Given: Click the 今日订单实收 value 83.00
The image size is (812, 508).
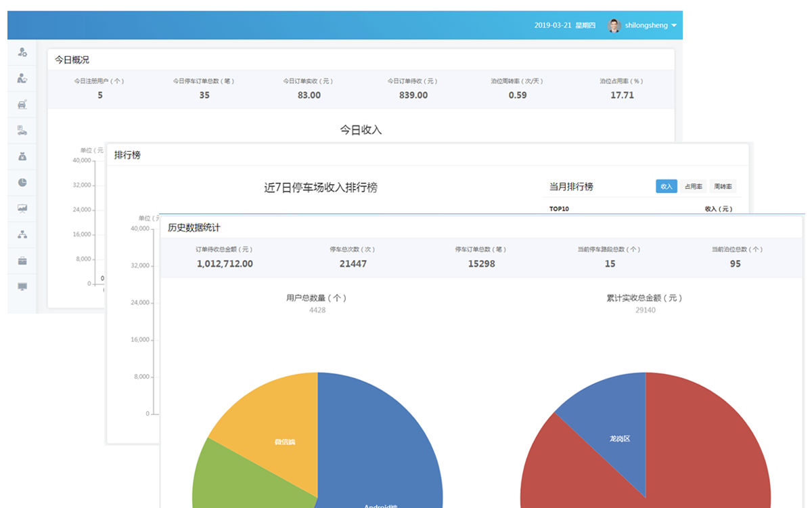Looking at the screenshot, I should point(309,96).
